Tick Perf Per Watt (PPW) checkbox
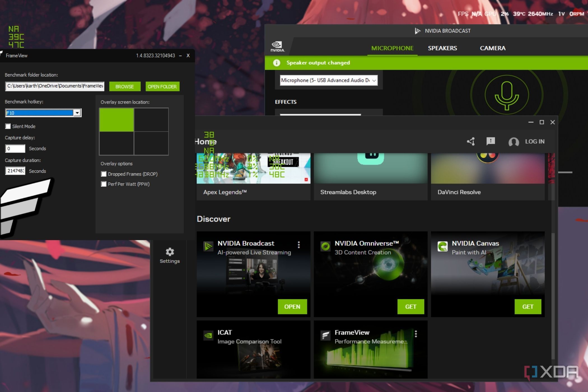Screen dimensions: 588x392 point(104,184)
